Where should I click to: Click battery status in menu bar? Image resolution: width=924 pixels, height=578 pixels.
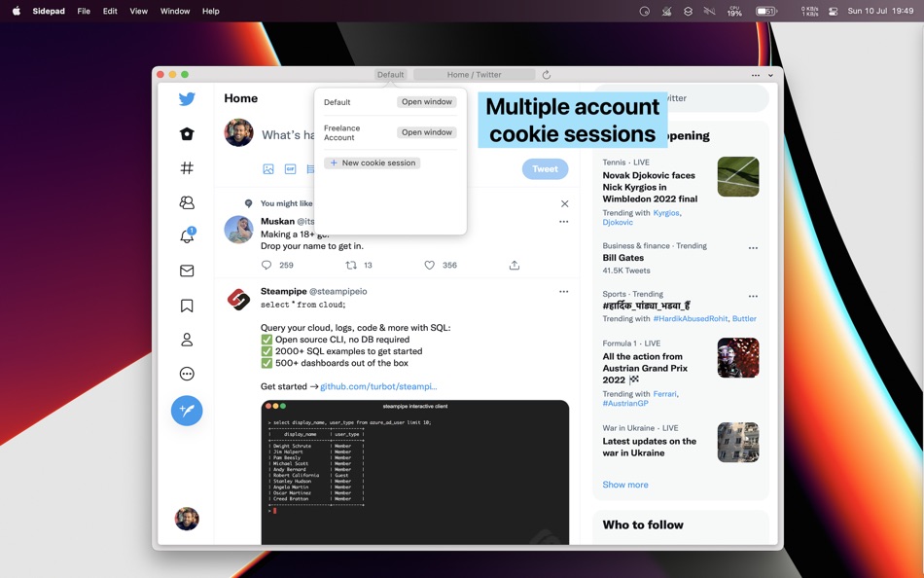[766, 12]
